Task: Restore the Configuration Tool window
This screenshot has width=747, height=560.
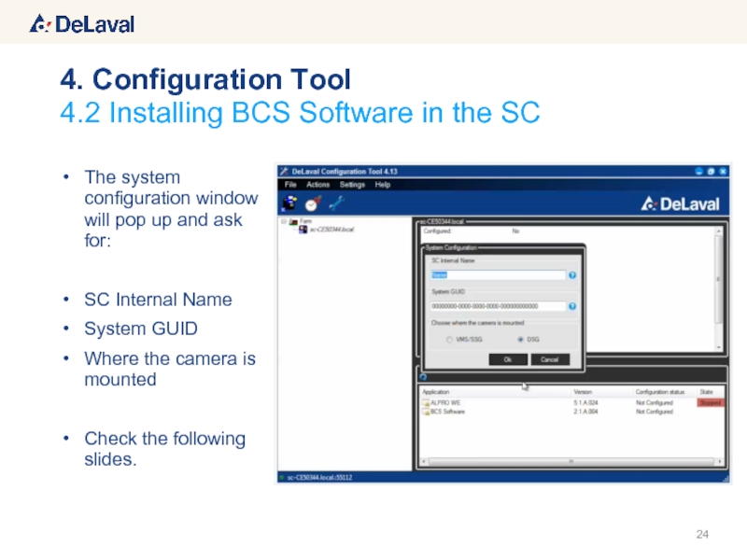Action: (711, 171)
